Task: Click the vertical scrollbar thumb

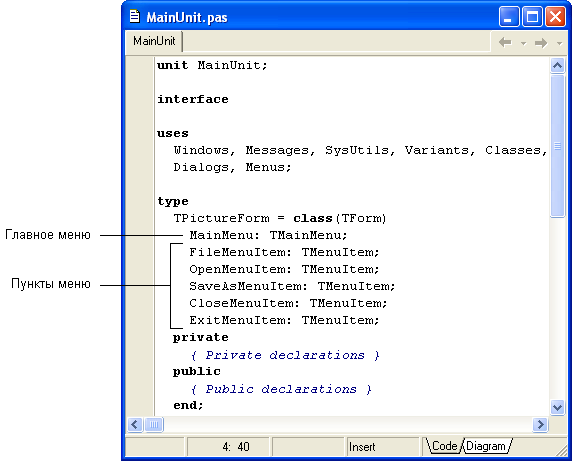Action: point(557,146)
